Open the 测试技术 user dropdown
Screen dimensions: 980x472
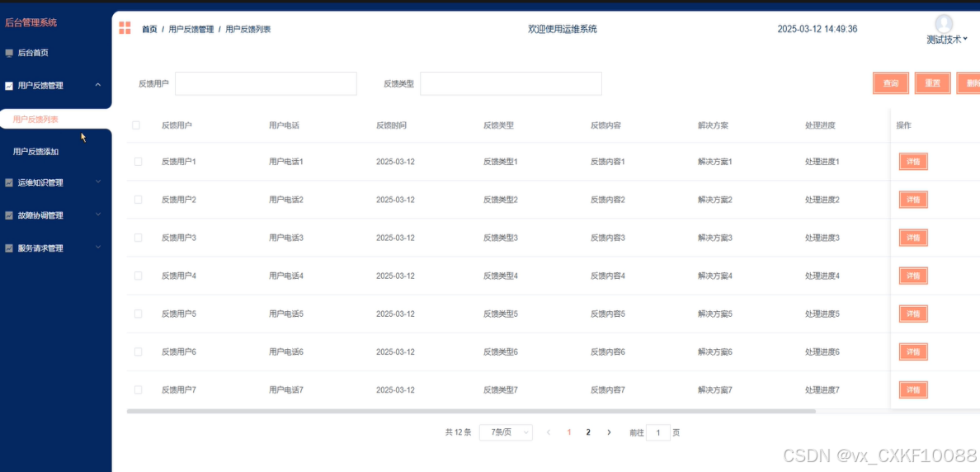[x=947, y=40]
